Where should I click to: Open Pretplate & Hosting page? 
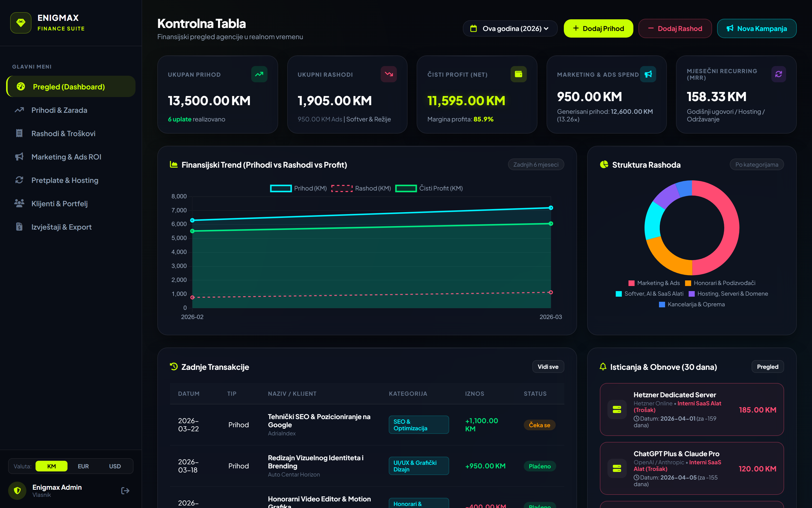pos(71,180)
